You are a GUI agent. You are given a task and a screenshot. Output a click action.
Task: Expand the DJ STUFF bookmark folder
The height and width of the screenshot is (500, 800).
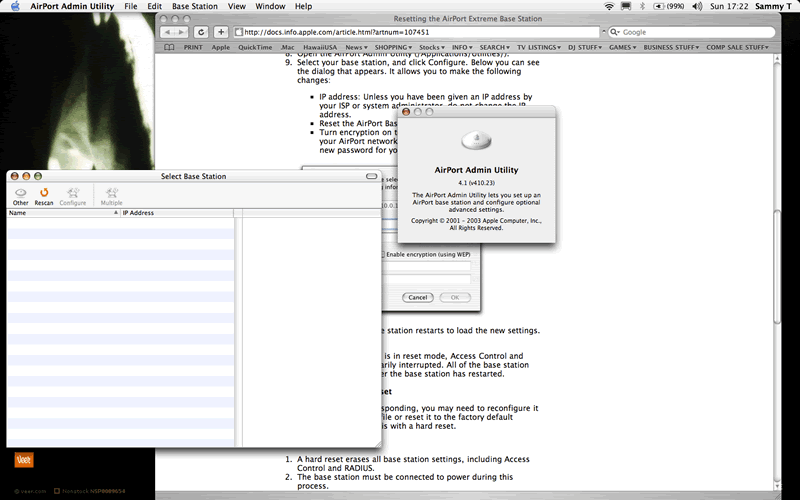click(585, 47)
